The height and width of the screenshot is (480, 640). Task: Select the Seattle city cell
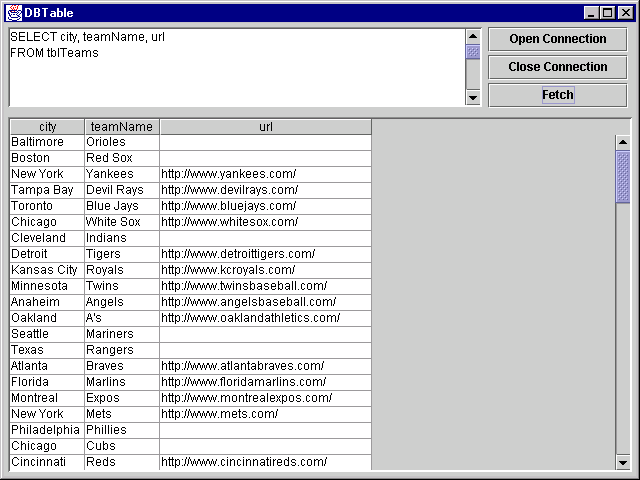(47, 334)
